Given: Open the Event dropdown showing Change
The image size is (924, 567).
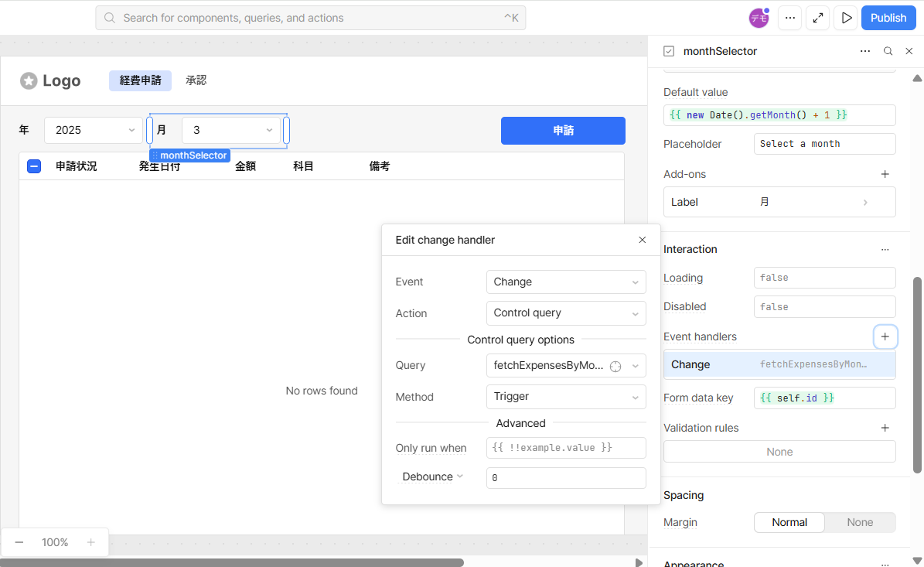Looking at the screenshot, I should click(x=566, y=282).
